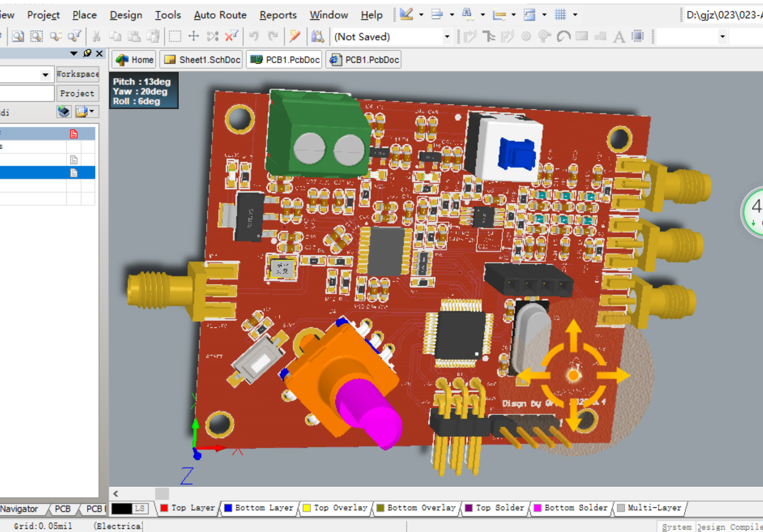Open the (Not Saved) view configuration dropdown
Screen dimensions: 763x532
click(447, 37)
